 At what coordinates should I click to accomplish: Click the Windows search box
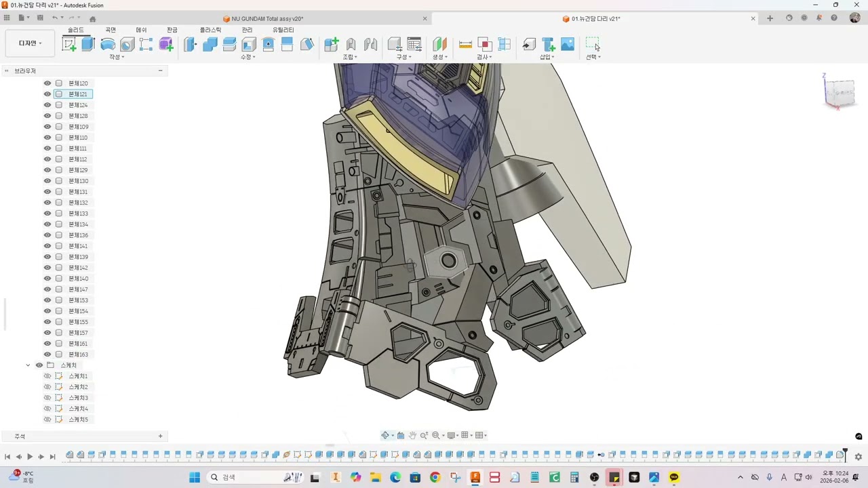pyautogui.click(x=254, y=477)
